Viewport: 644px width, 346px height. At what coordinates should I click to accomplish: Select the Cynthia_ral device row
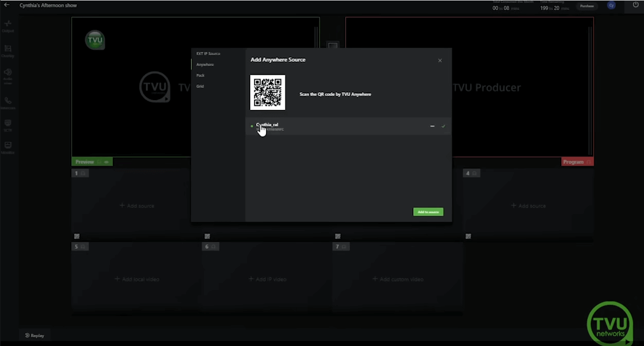click(348, 126)
